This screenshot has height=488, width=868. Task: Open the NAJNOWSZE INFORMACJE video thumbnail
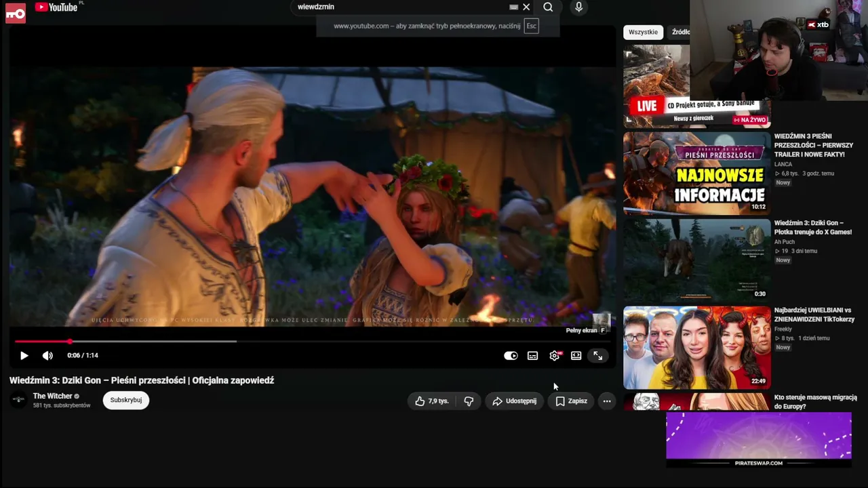696,173
